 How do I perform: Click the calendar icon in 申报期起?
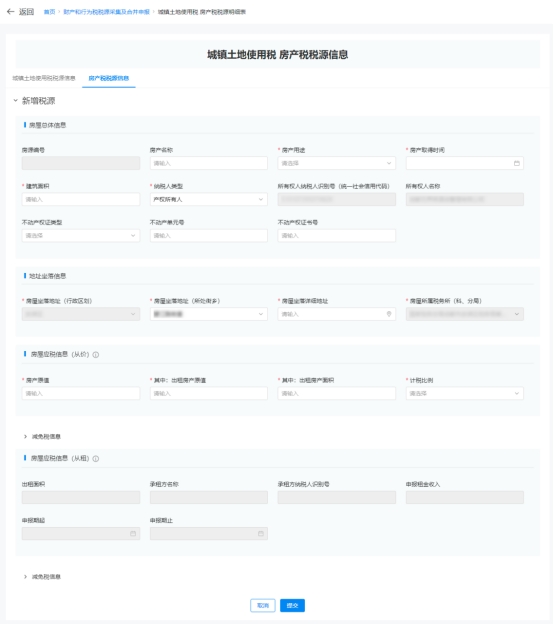point(133,534)
